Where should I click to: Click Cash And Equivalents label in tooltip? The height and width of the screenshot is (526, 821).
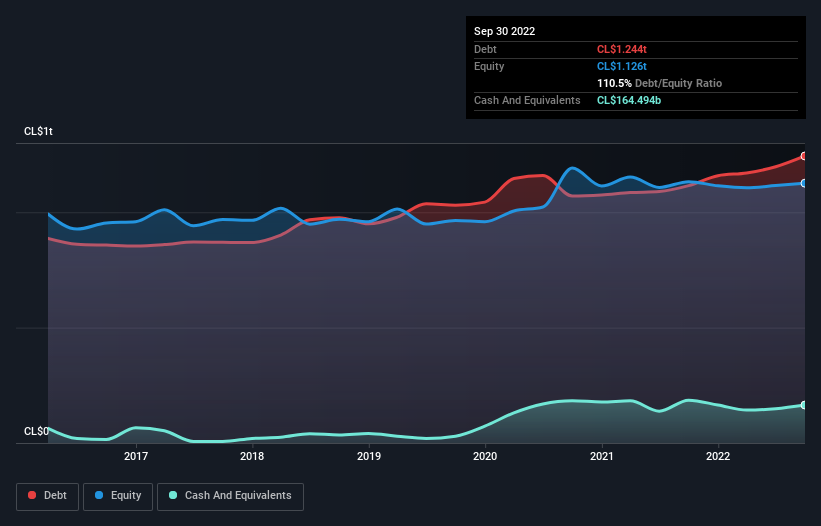pyautogui.click(x=527, y=100)
